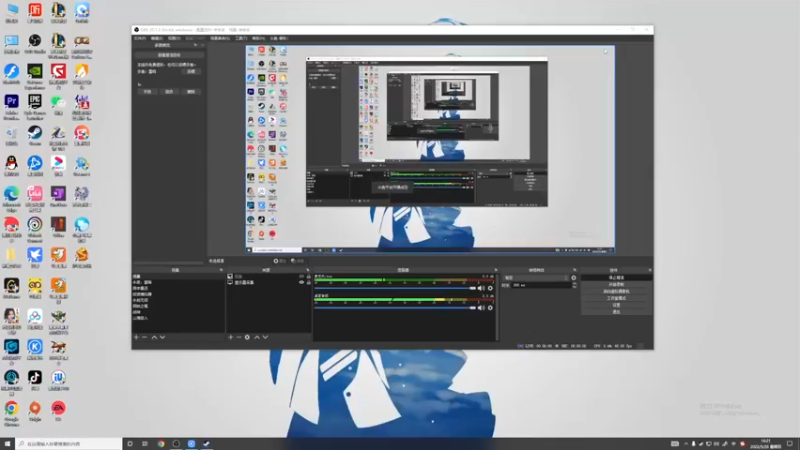The image size is (800, 450).
Task: Pop out the Sources dock panel
Action: click(308, 270)
